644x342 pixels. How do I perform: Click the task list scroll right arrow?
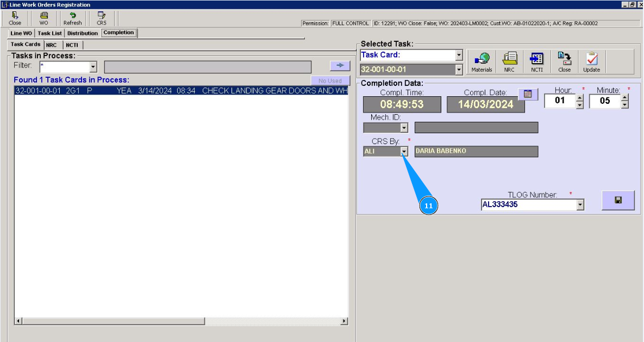[344, 321]
